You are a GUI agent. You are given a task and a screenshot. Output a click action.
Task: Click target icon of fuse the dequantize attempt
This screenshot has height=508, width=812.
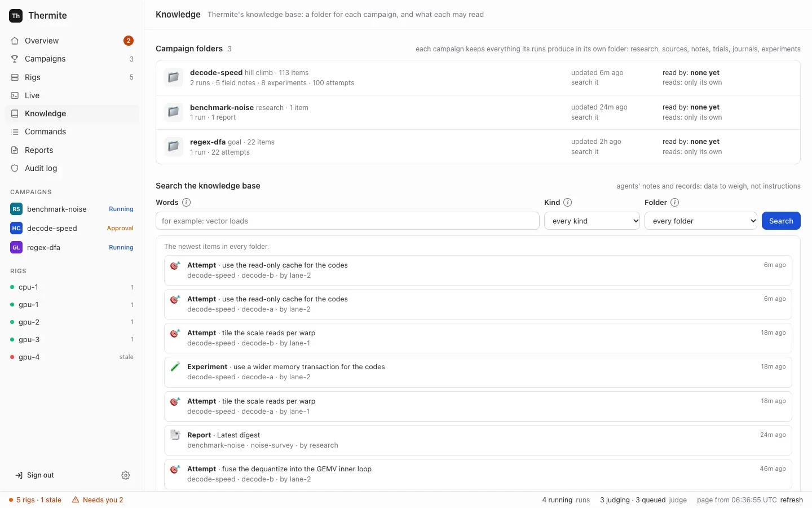point(175,469)
